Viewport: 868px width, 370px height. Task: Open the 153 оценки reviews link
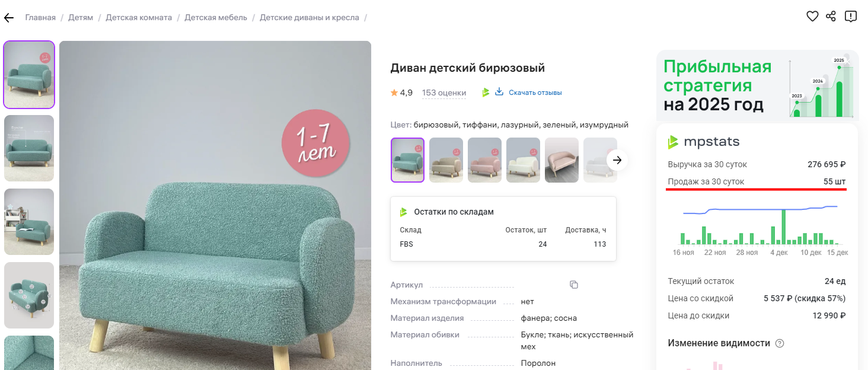[444, 92]
